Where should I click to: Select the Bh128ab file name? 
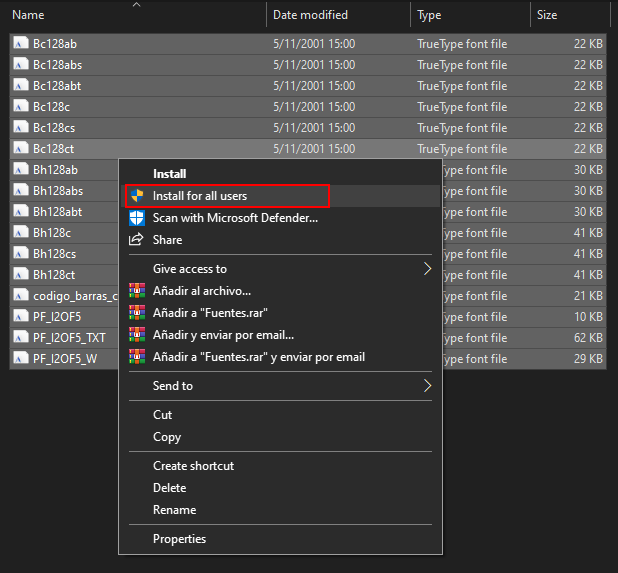[56, 169]
